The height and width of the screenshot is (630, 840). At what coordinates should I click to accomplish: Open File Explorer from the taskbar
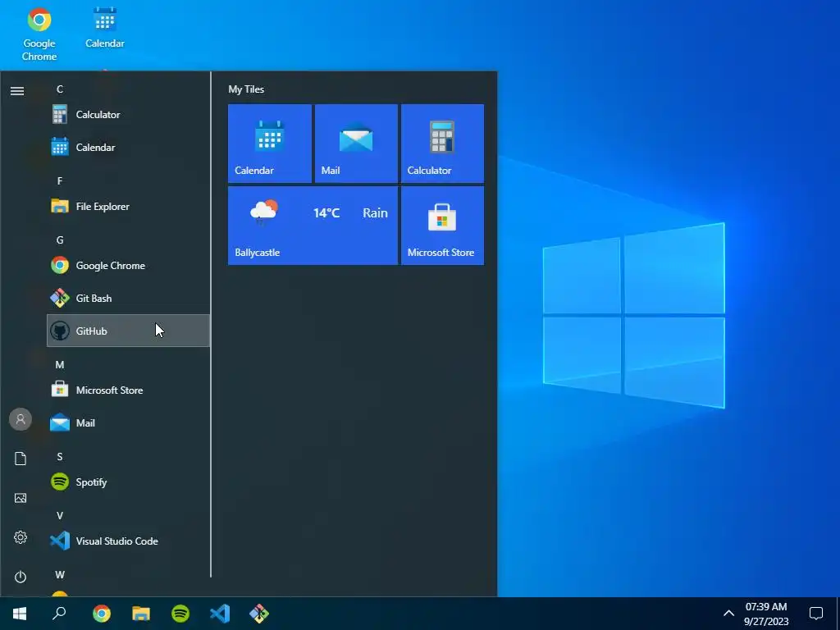coord(141,614)
